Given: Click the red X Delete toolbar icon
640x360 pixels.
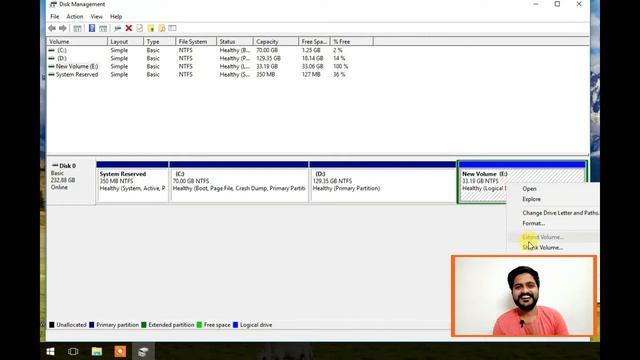Looking at the screenshot, I should point(129,28).
